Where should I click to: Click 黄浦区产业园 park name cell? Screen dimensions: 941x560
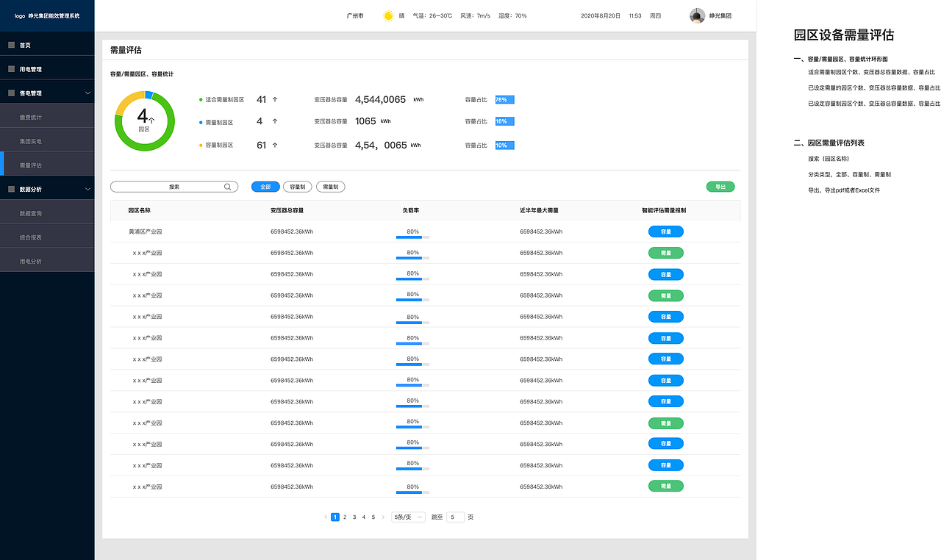146,231
